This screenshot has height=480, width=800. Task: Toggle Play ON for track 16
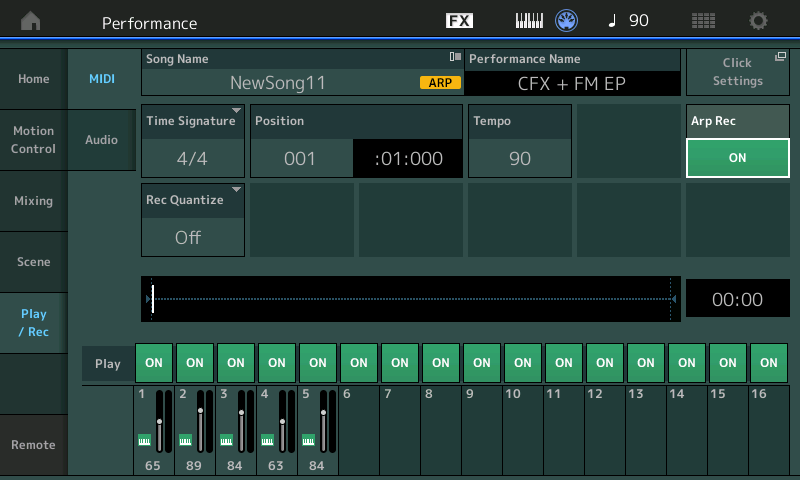(x=769, y=363)
